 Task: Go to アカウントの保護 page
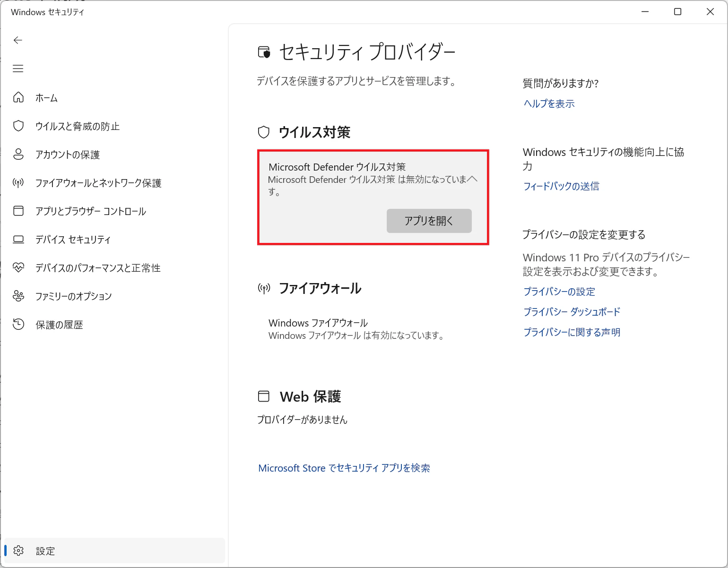tap(113, 155)
